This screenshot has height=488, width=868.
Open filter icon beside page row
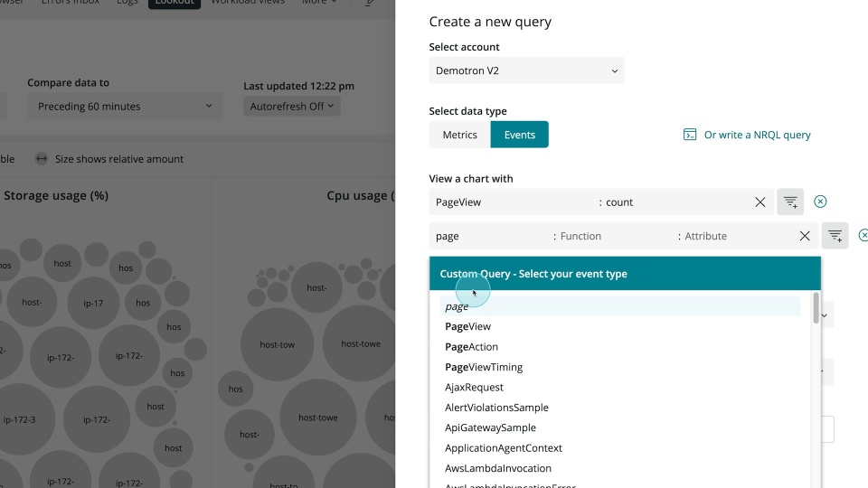[x=835, y=236]
